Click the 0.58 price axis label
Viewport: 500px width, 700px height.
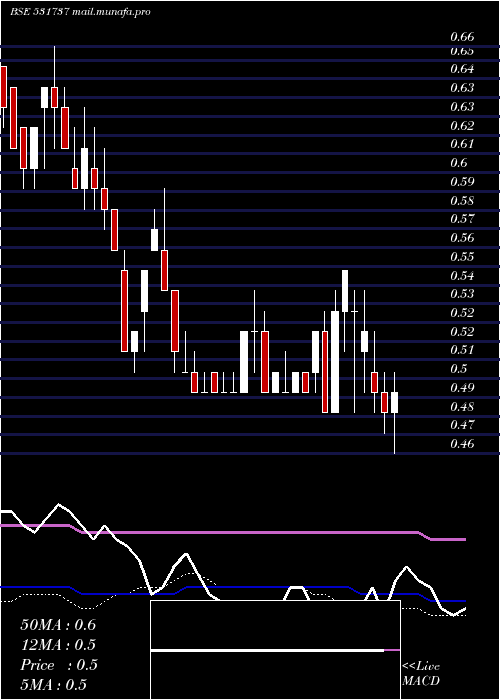462,201
